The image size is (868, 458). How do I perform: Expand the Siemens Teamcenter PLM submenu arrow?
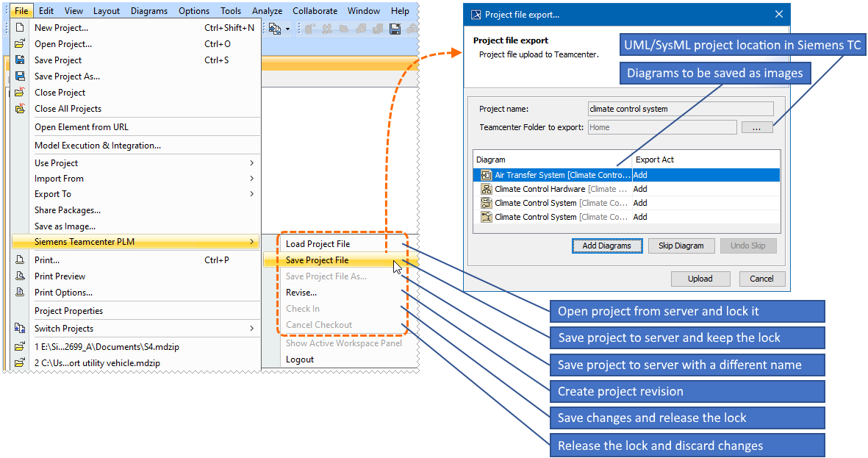coord(252,241)
